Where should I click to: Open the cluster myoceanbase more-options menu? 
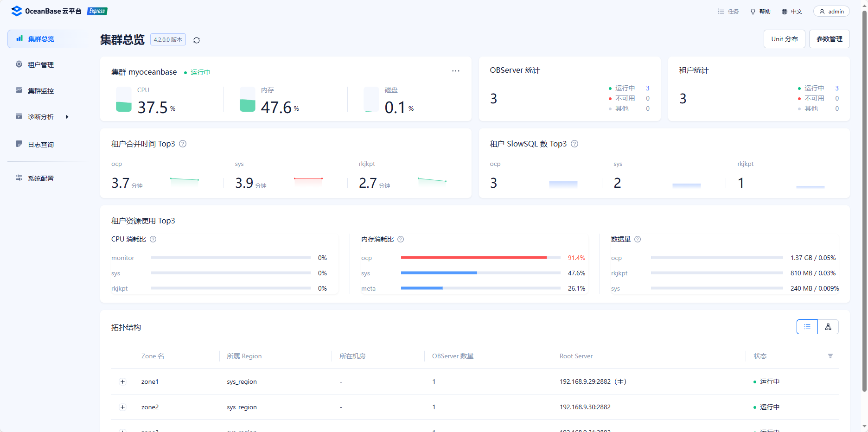(456, 71)
